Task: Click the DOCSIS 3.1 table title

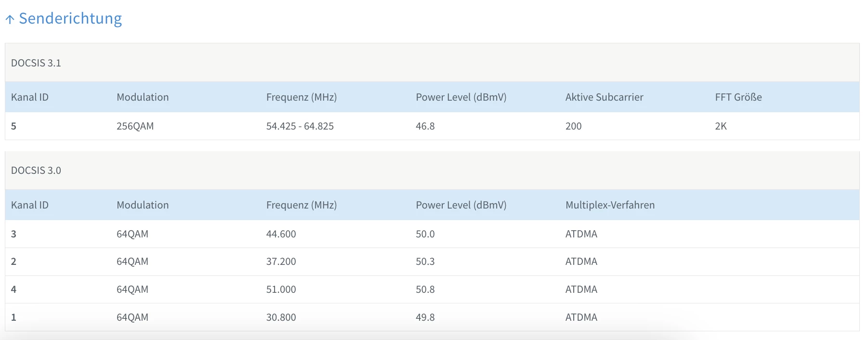Action: 36,63
